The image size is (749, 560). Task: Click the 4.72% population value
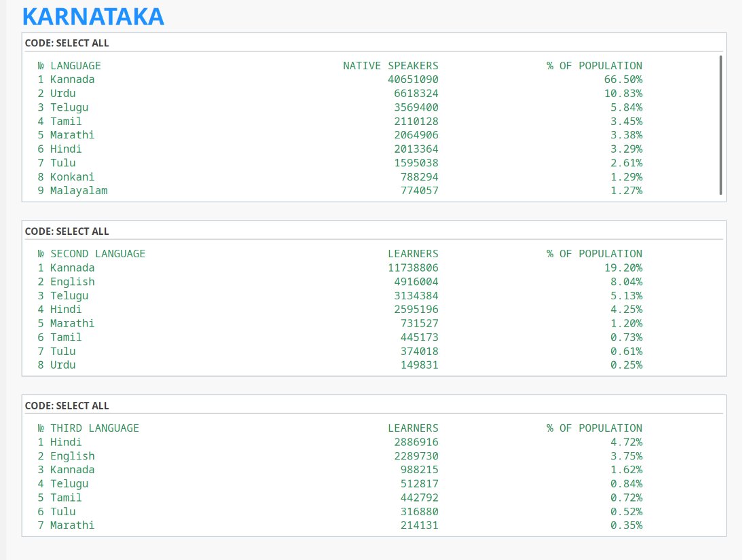[x=626, y=442]
